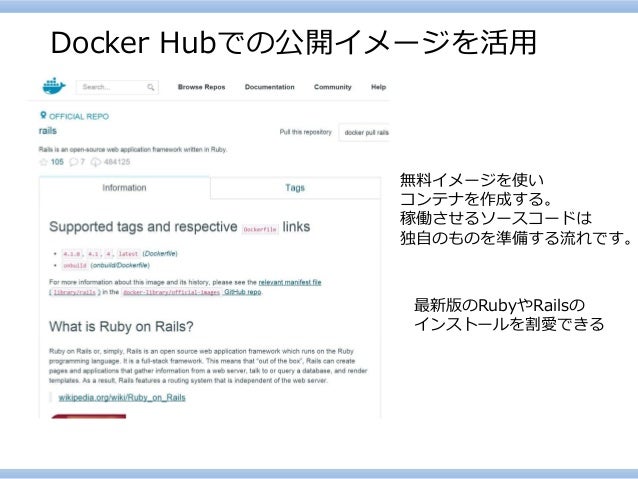Viewport: 638px width, 479px height.
Task: Click OFFICIAL REPO label
Action: click(79, 116)
